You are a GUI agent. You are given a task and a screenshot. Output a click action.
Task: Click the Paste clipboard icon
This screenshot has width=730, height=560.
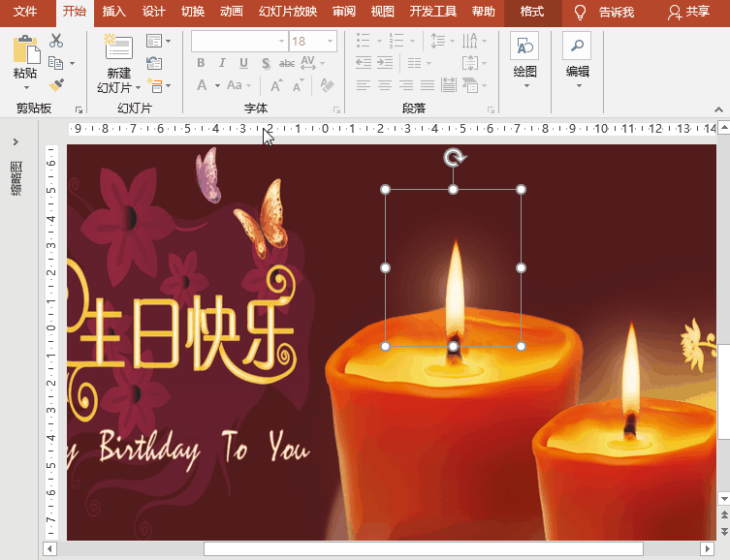coord(26,49)
